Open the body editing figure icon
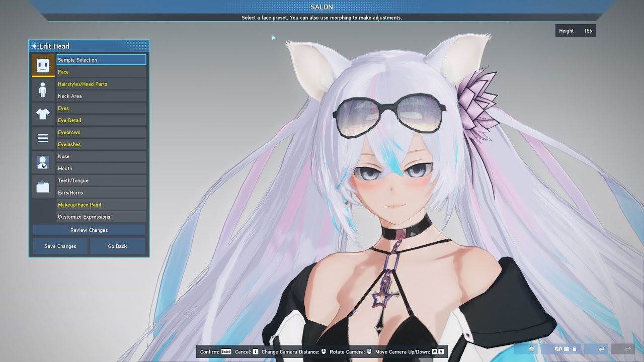Image resolution: width=644 pixels, height=362 pixels. pyautogui.click(x=43, y=90)
